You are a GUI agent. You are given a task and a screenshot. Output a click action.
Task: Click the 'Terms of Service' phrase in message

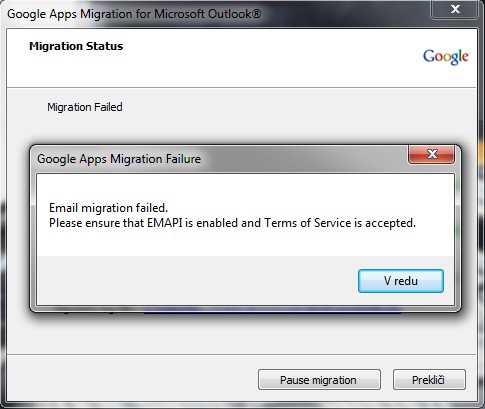(308, 223)
